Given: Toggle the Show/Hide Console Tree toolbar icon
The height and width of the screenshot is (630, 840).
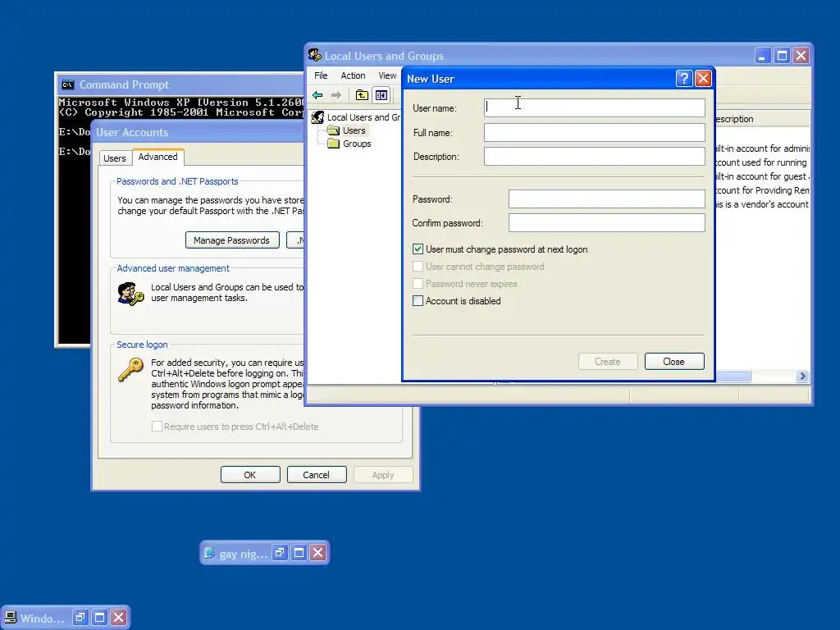Looking at the screenshot, I should pos(381,95).
